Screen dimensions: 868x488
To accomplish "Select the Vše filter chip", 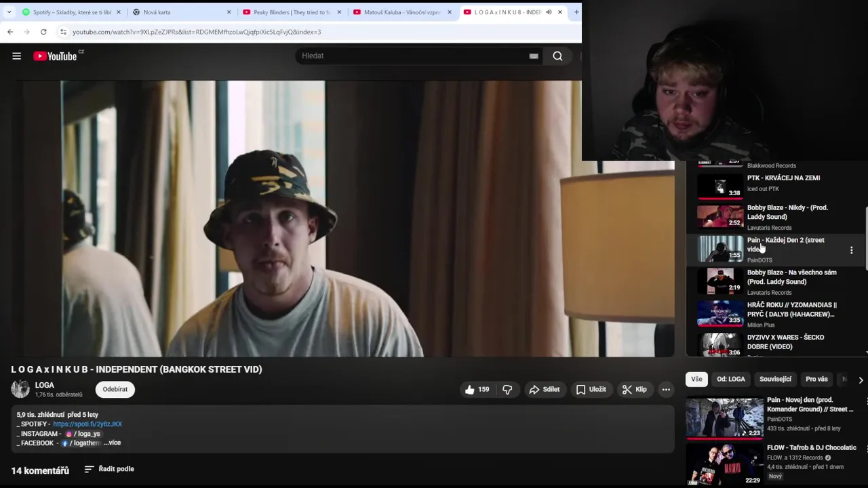I will 696,380.
